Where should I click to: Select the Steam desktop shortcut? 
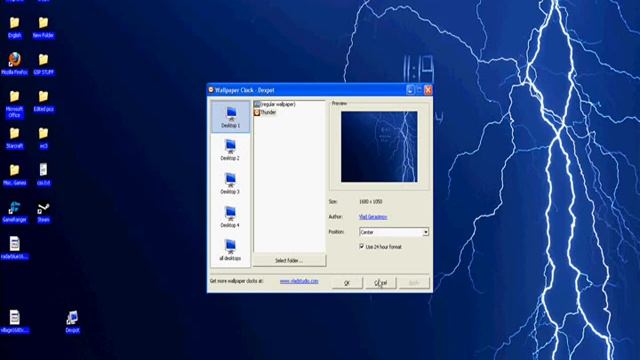click(43, 212)
